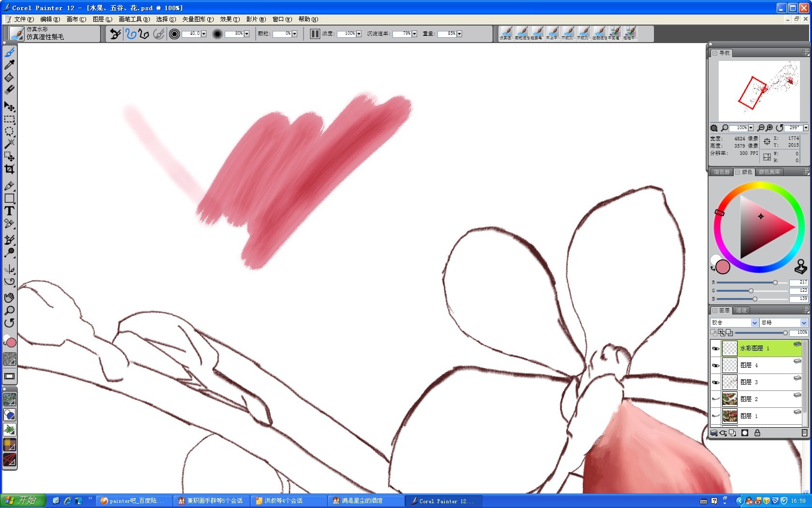Viewport: 812px width, 508px height.
Task: Click the 图层 2 layer thumbnail
Action: point(730,399)
